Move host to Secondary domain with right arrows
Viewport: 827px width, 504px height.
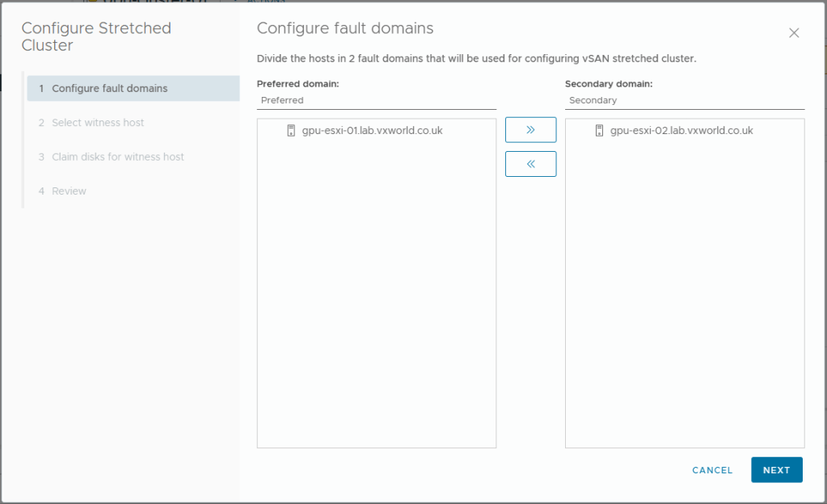point(530,130)
